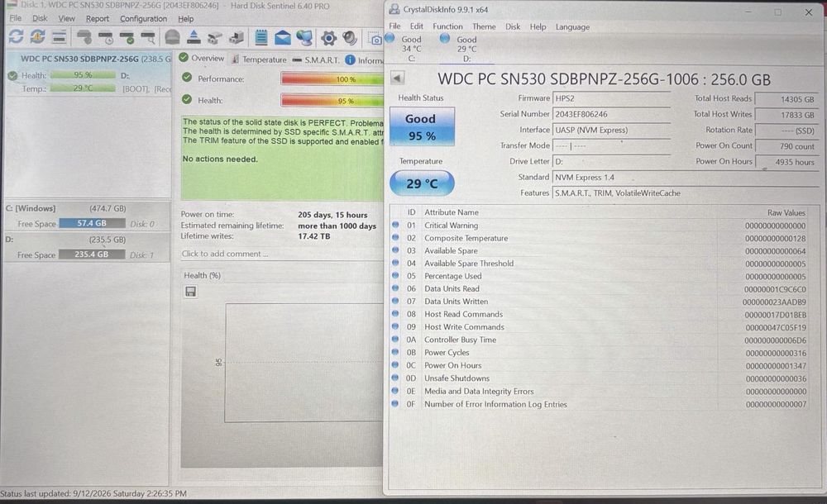Click the disk with magnifier toolbar icon
827x504 pixels.
coord(148,37)
